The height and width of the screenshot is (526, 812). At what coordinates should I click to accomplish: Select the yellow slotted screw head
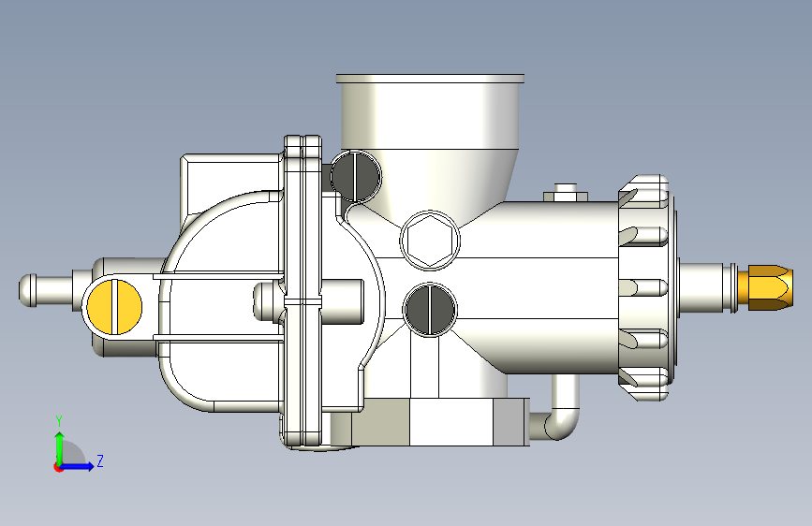(x=114, y=307)
